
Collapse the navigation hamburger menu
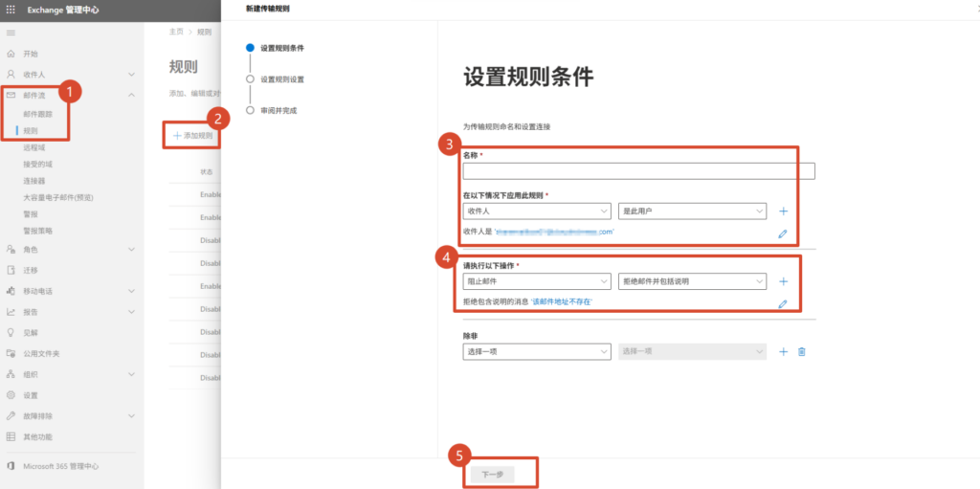11,33
